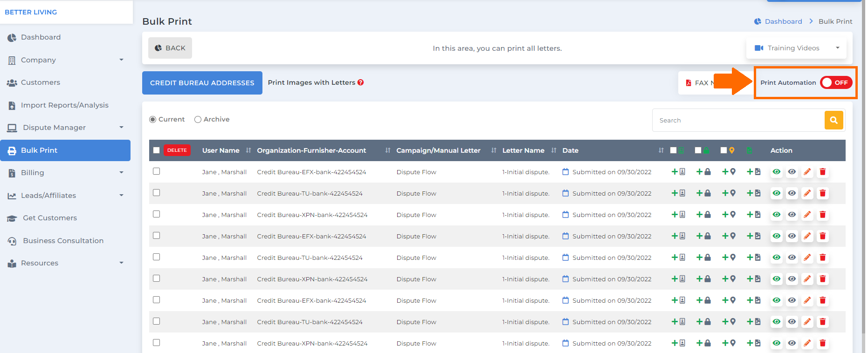Expand Dispute Manager submenu
Viewport: 868px width, 353px height.
tap(65, 128)
